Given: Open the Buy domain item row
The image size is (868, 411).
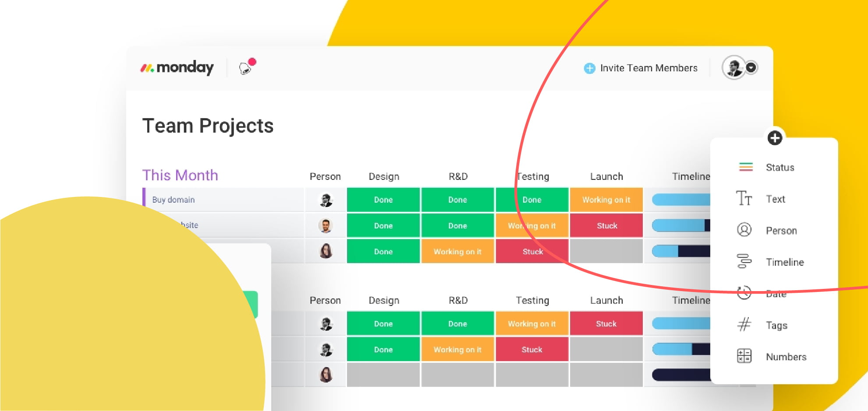Looking at the screenshot, I should (x=223, y=200).
